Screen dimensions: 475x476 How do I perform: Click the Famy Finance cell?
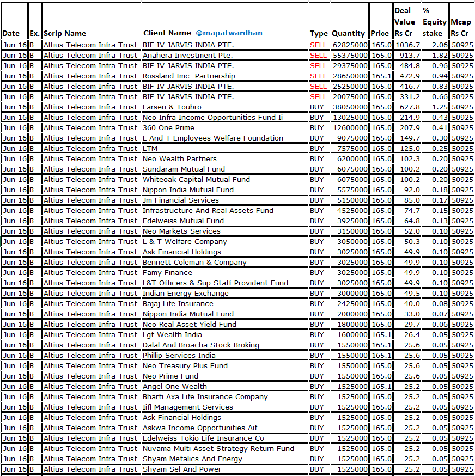coord(225,272)
